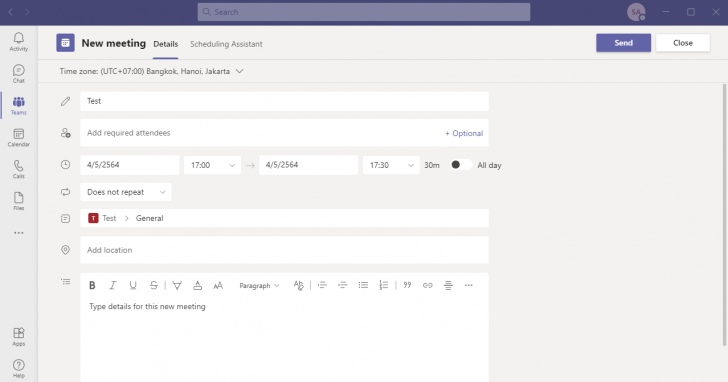Open text highlight color tool
The width and height of the screenshot is (728, 382).
click(x=177, y=285)
